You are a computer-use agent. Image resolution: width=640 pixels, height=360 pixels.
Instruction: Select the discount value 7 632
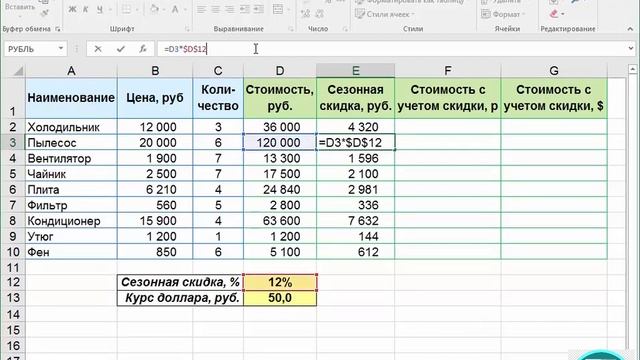tap(356, 221)
